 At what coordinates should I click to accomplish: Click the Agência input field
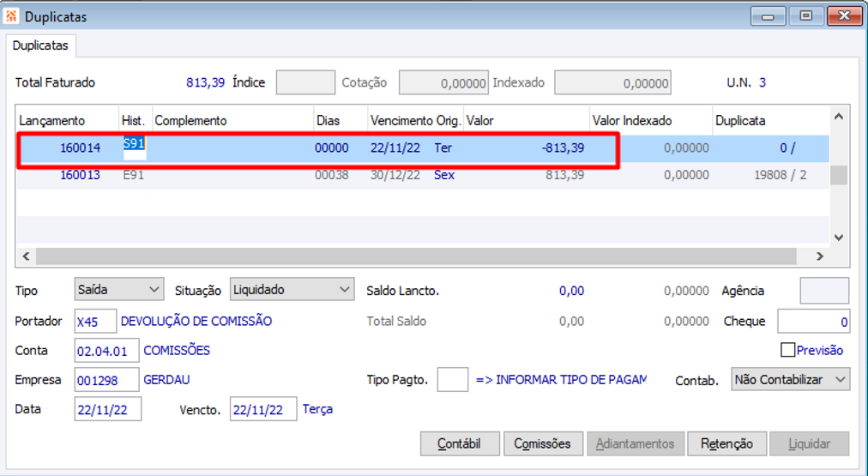(824, 291)
